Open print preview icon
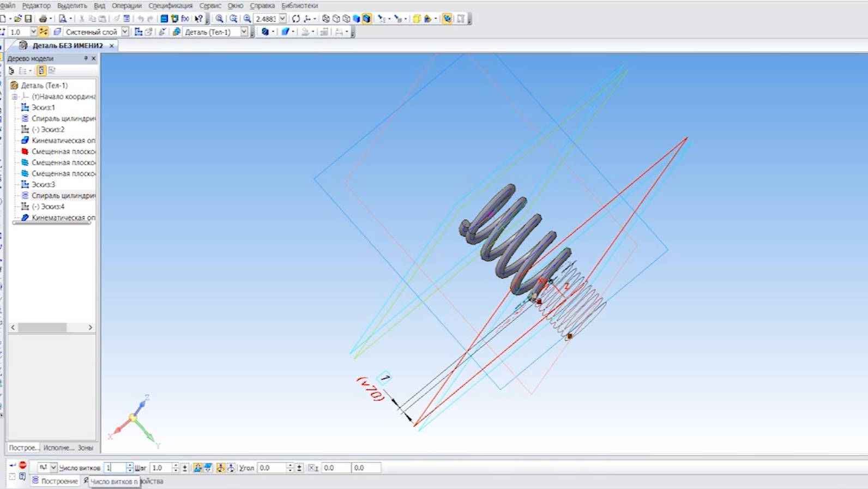The height and width of the screenshot is (489, 868). 63,19
